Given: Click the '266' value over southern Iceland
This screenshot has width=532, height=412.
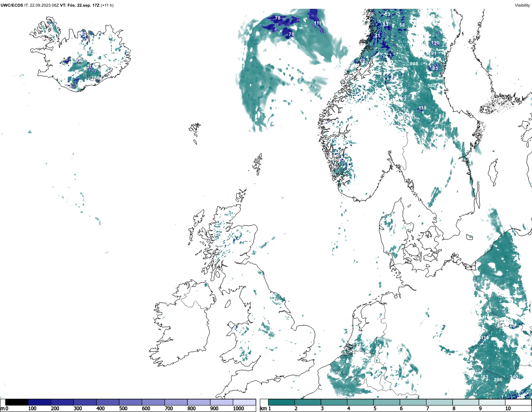Looking at the screenshot, I should pos(96,78).
